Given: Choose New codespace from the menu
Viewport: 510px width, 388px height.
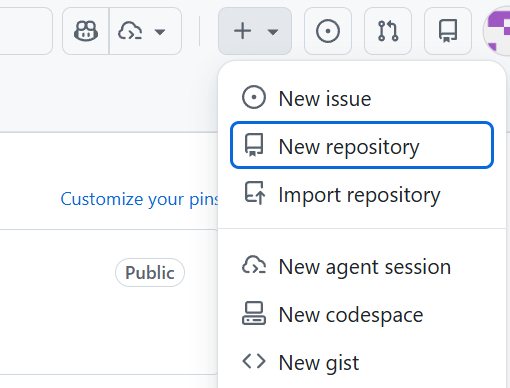Looking at the screenshot, I should (362, 314).
